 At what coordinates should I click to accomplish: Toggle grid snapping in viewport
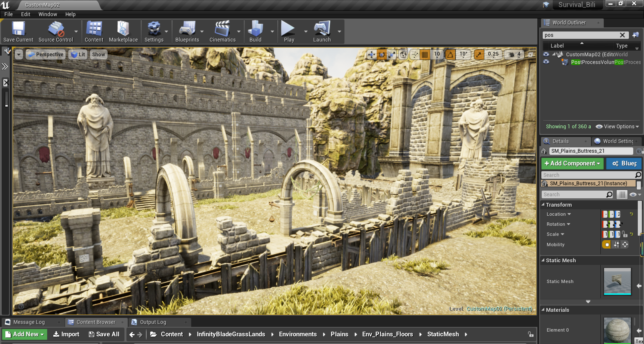point(425,54)
